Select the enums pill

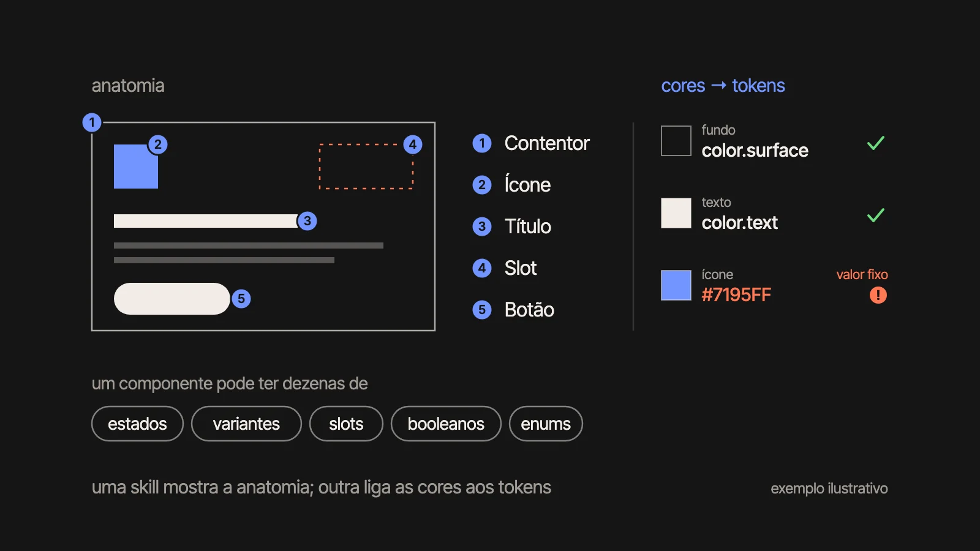546,424
